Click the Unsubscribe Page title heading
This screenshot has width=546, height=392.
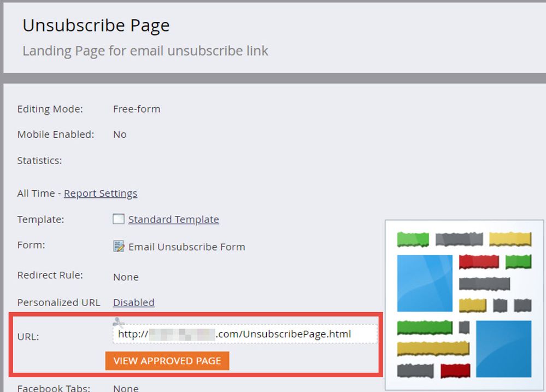click(x=96, y=26)
